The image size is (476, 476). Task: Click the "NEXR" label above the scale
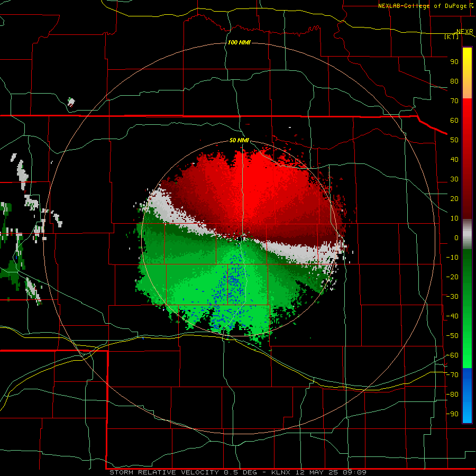(465, 32)
